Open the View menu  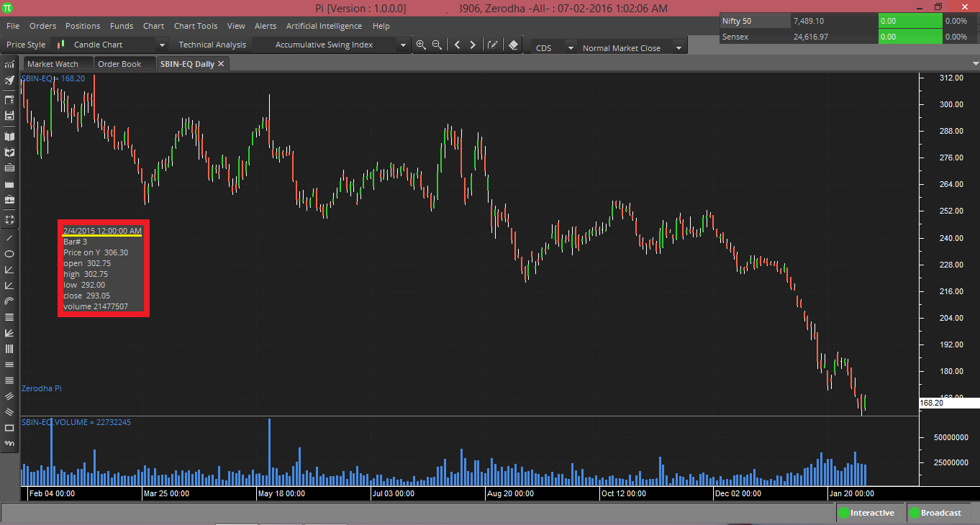point(236,26)
